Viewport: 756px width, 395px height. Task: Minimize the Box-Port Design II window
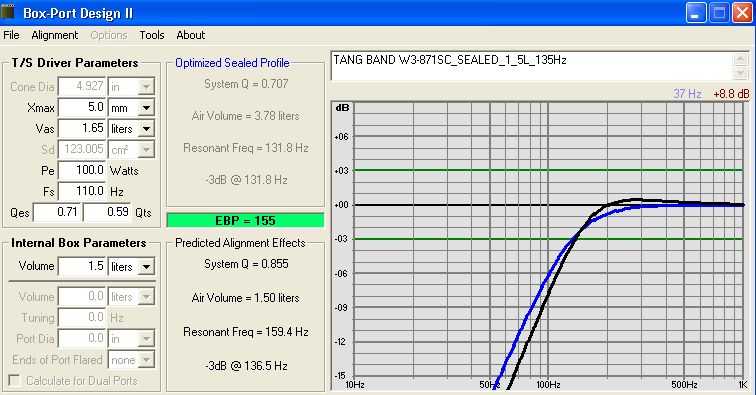coord(696,13)
